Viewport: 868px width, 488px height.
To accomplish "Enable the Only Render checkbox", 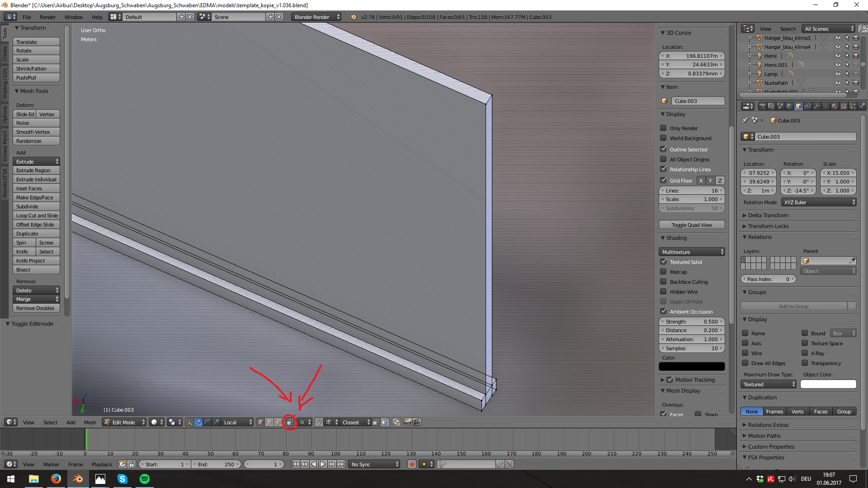I will coord(663,128).
